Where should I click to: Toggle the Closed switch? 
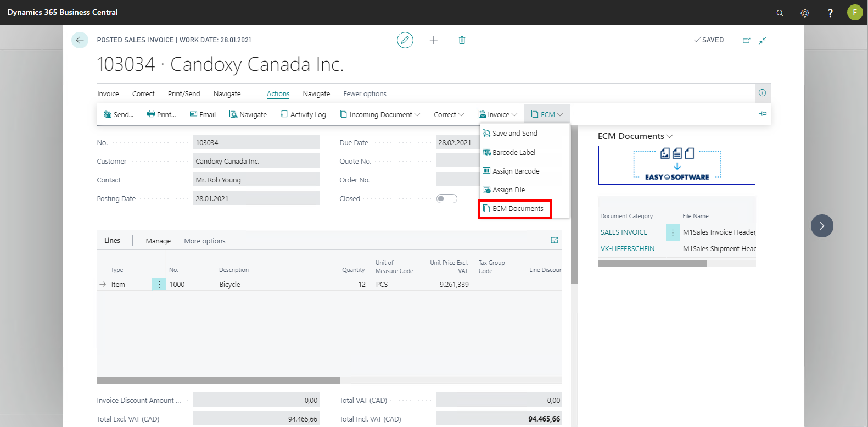[x=446, y=198]
